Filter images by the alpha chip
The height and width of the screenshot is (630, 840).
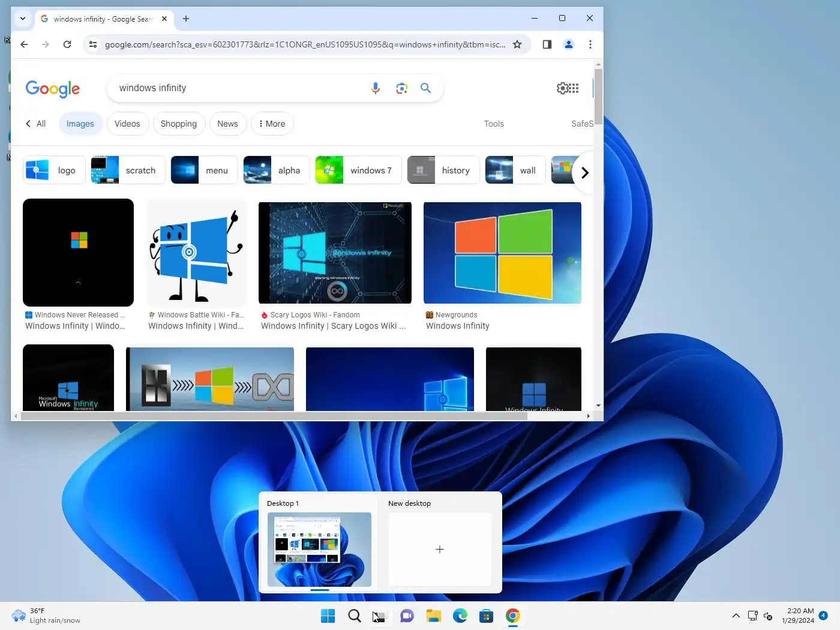(x=277, y=170)
